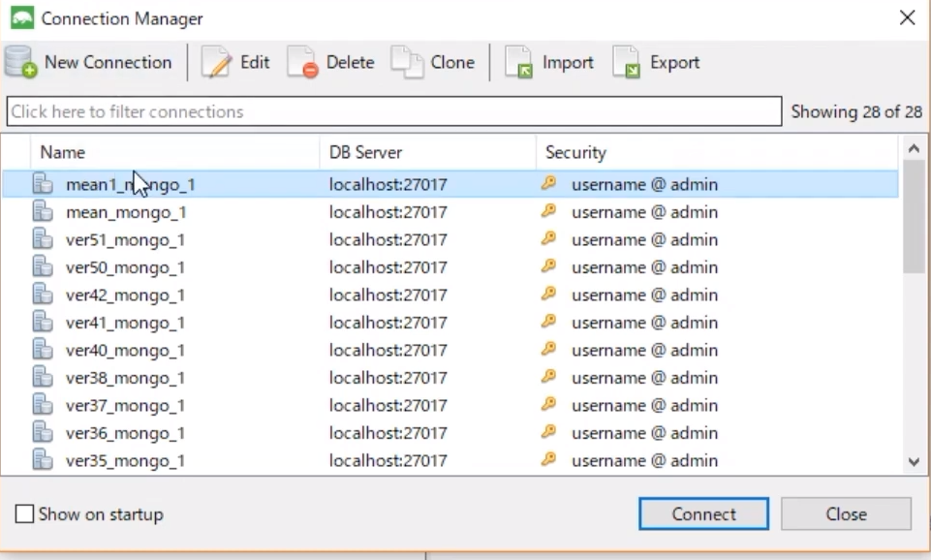This screenshot has width=931, height=560.
Task: Click the scroll up arrow of list
Action: [x=914, y=148]
